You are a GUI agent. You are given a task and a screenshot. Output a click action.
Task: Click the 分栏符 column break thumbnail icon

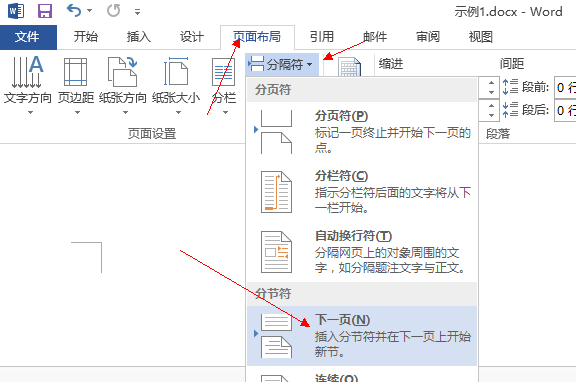click(x=276, y=192)
